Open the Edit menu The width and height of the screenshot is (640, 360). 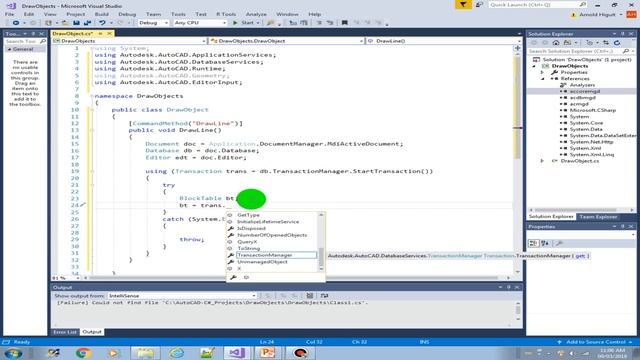click(x=29, y=14)
